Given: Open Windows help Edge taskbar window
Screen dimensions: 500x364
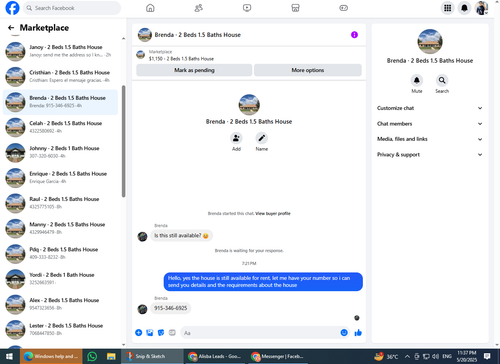Looking at the screenshot, I should pos(51,357).
